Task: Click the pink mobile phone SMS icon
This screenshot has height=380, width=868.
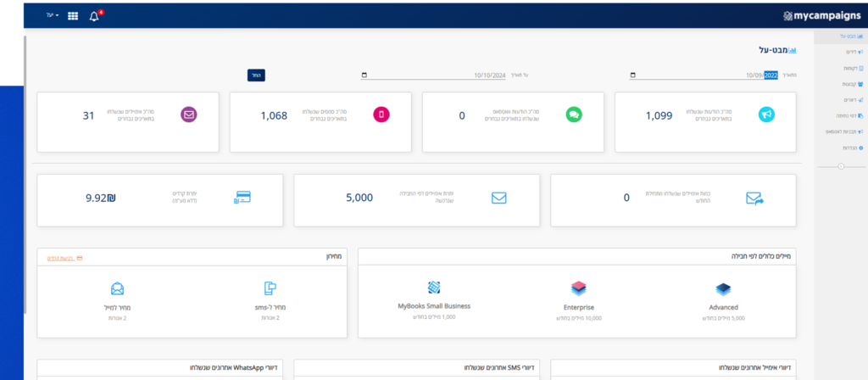Action: tap(381, 115)
